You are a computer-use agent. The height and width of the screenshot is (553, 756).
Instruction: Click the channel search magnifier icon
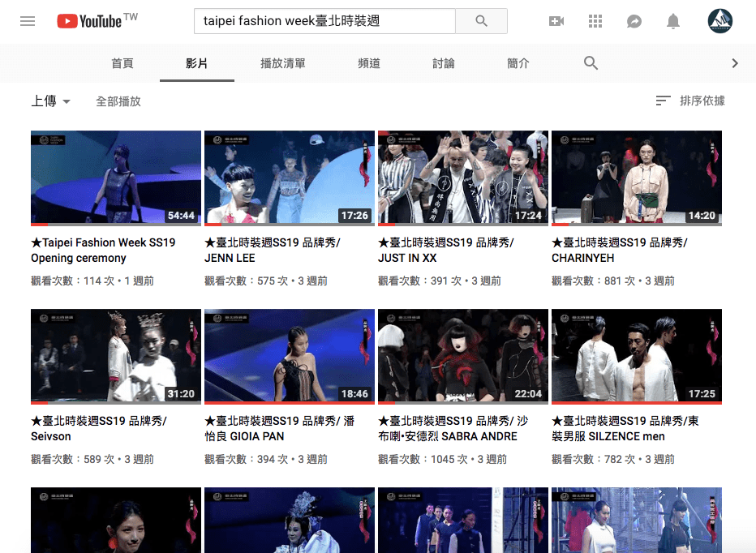(591, 63)
